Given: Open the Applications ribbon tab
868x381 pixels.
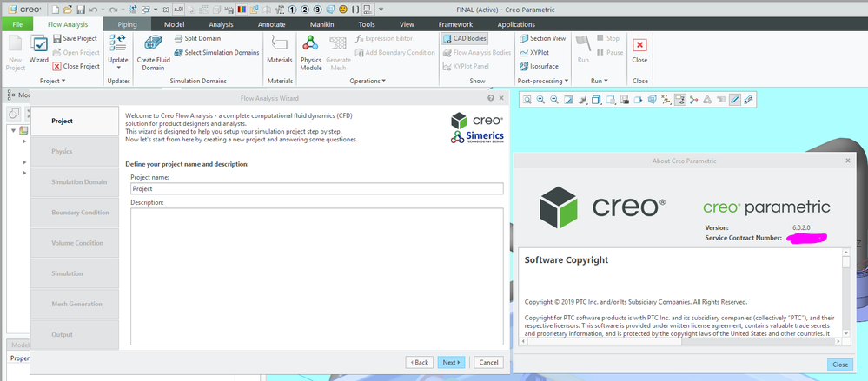Looking at the screenshot, I should (x=516, y=24).
